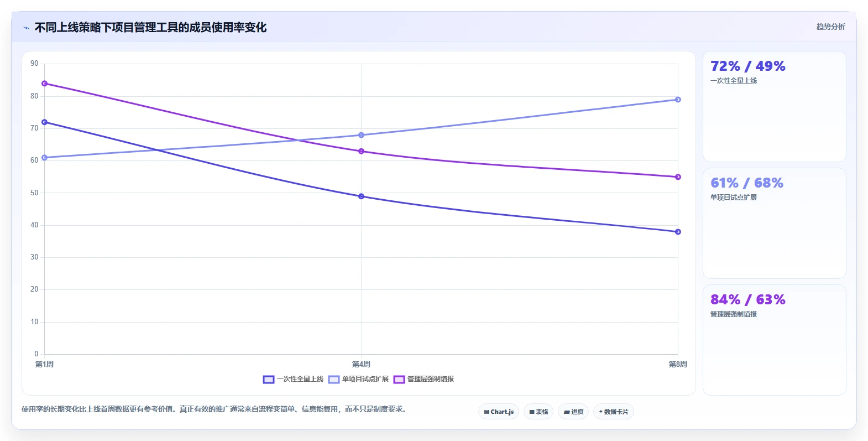
Task: Click the footnote starting with 使用率的长期变化
Action: point(215,409)
